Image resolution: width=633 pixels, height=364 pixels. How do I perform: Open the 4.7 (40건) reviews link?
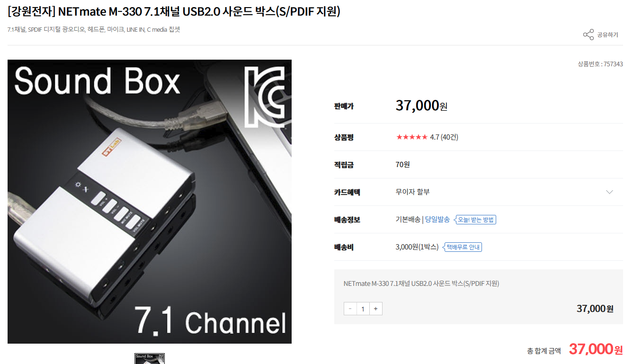(x=444, y=137)
